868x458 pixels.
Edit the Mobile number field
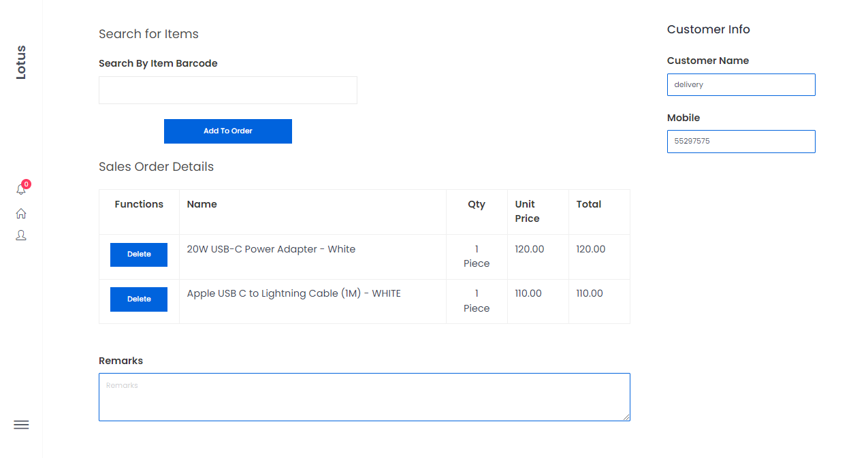(741, 142)
